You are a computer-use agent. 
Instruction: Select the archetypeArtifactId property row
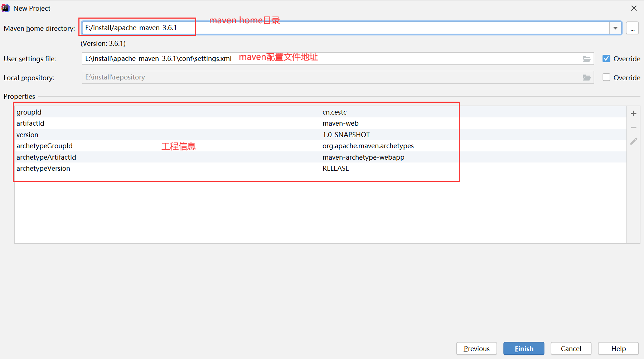pyautogui.click(x=320, y=157)
